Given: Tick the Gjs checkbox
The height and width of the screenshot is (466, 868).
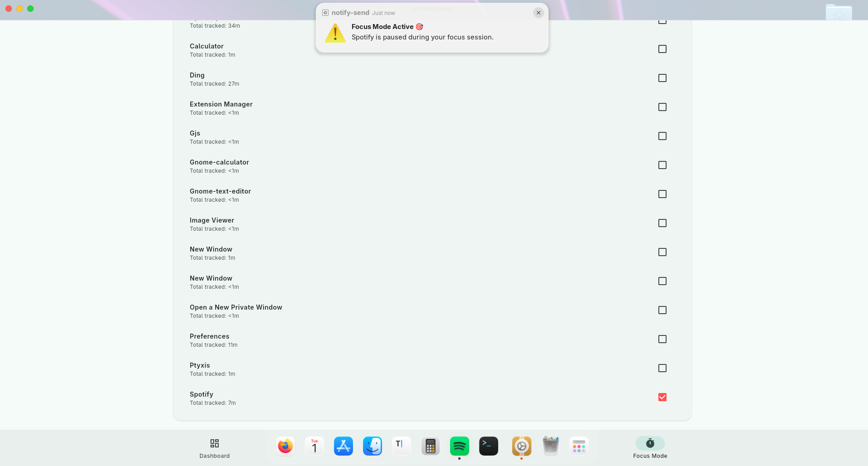Looking at the screenshot, I should click(x=662, y=136).
